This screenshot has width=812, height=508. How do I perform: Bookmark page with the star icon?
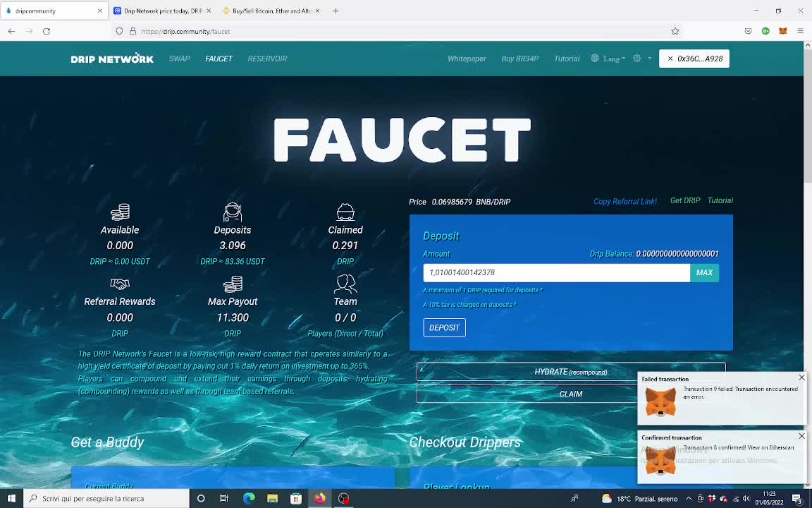coord(675,31)
